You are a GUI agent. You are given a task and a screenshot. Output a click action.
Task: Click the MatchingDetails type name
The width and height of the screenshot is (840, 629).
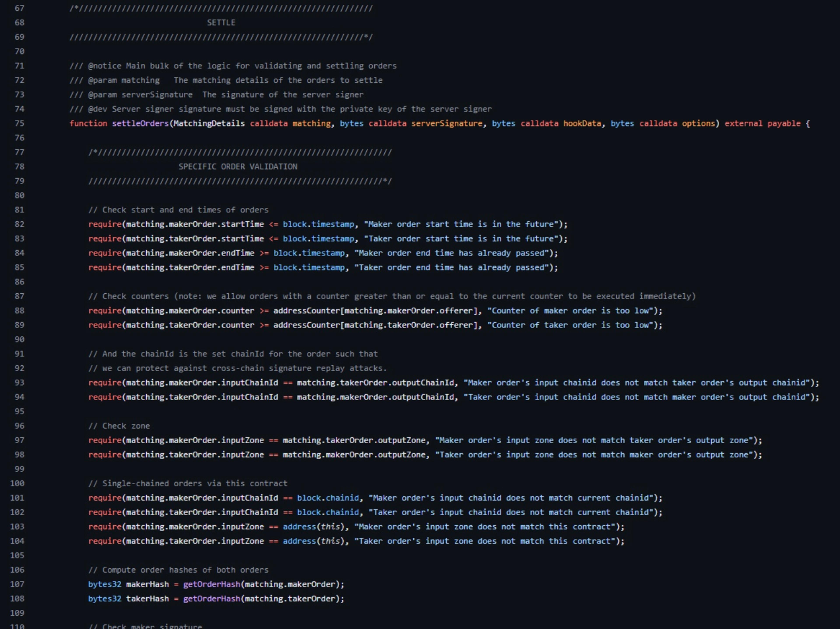tap(209, 123)
